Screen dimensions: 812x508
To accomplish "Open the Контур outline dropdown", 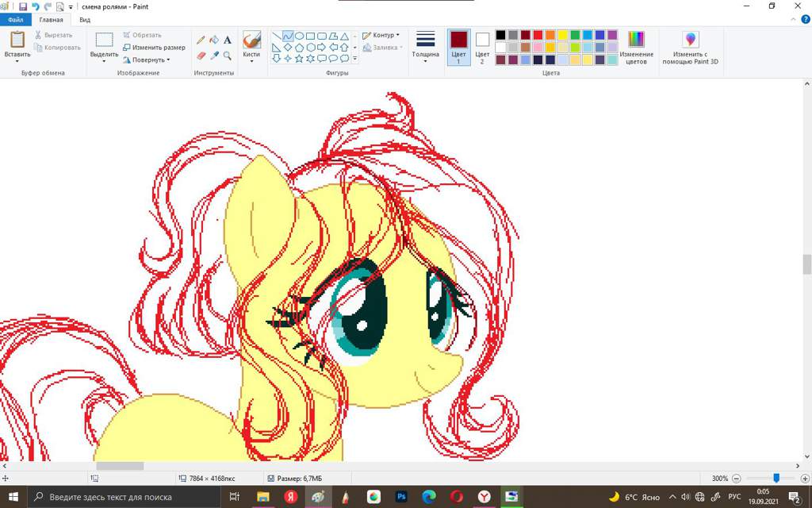I will pyautogui.click(x=381, y=35).
